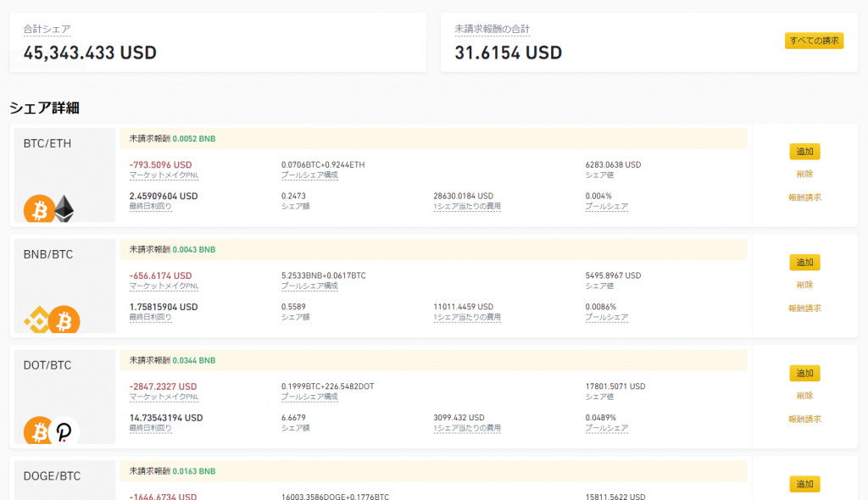Click 削除 link for BTC/ETH pool
868x500 pixels.
click(x=804, y=174)
